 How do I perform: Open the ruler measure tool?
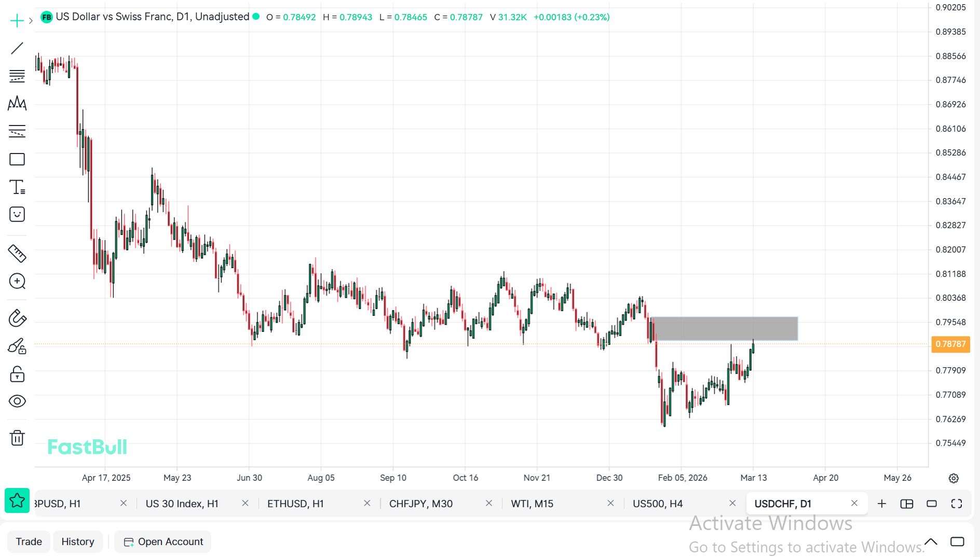tap(17, 254)
